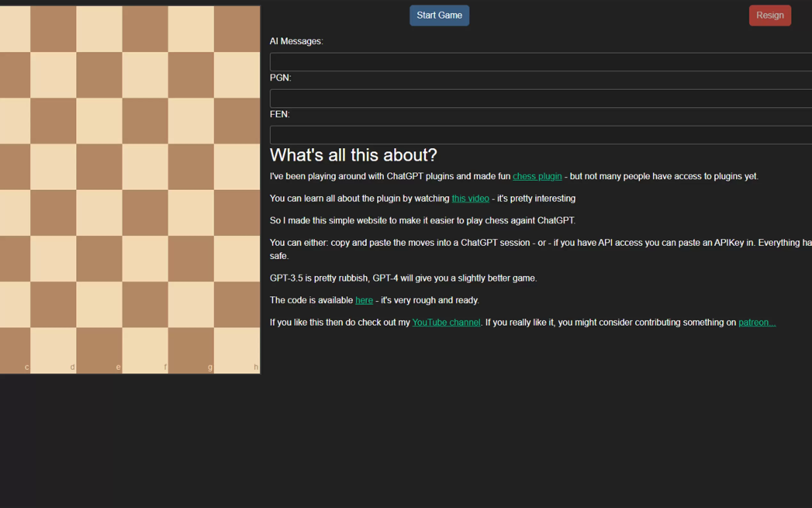Follow the 'this video' link
This screenshot has width=812, height=508.
470,199
